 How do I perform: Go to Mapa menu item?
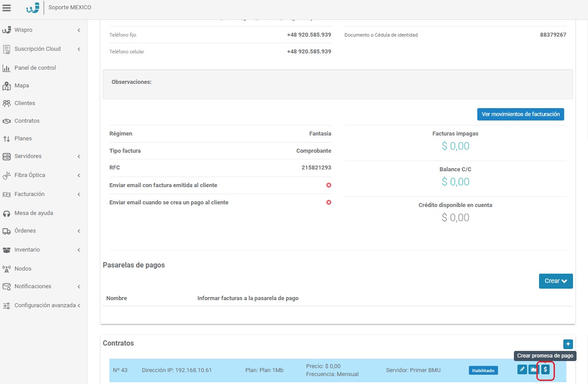click(22, 86)
